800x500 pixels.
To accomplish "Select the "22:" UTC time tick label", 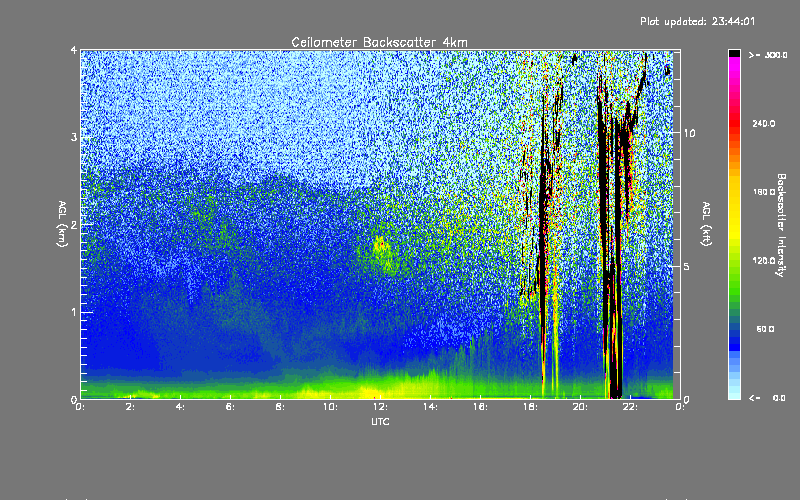I will click(630, 407).
